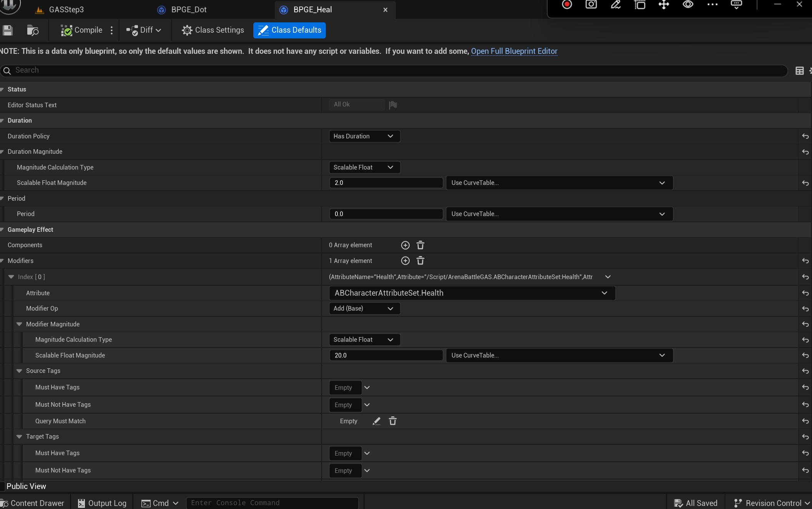
Task: Collapse the Status section
Action: coord(2,89)
